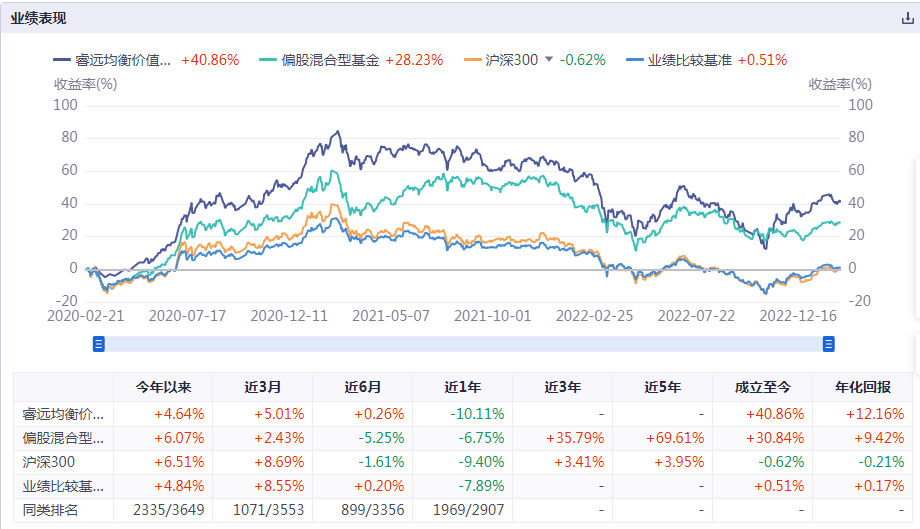
Task: Click the blue range bar between handles
Action: tap(463, 344)
